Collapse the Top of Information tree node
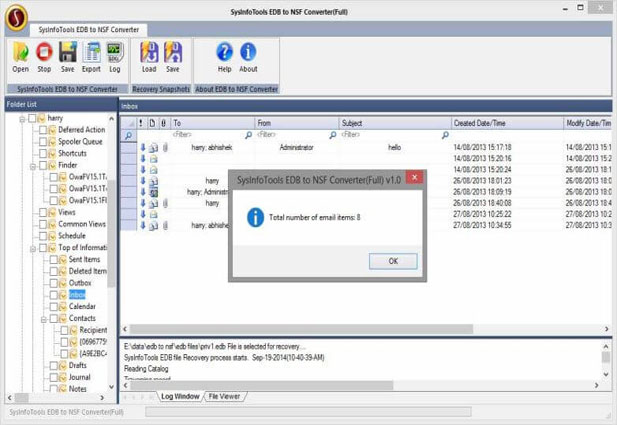The height and width of the screenshot is (425, 617). tap(33, 249)
